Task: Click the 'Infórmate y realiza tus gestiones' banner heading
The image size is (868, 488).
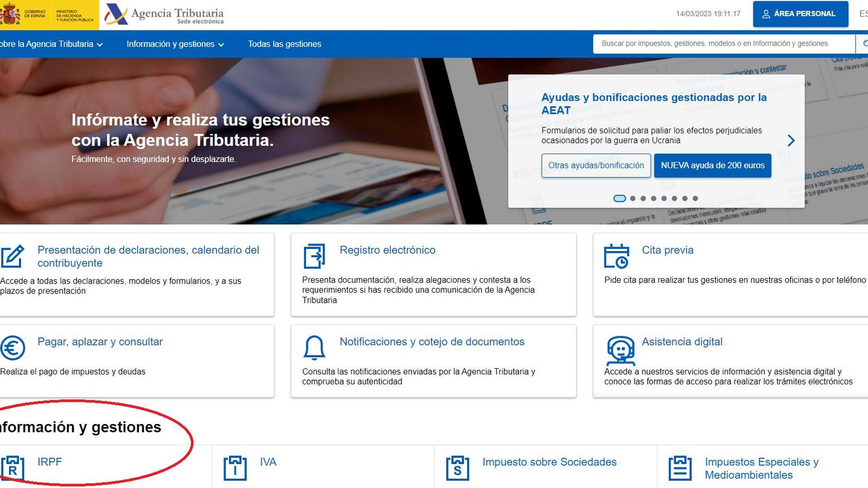Action: pos(200,130)
